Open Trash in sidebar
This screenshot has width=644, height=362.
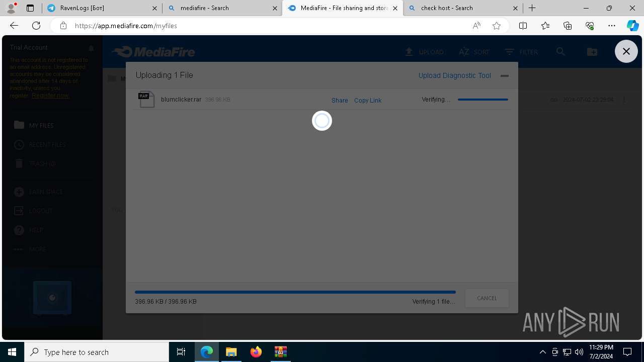point(35,163)
